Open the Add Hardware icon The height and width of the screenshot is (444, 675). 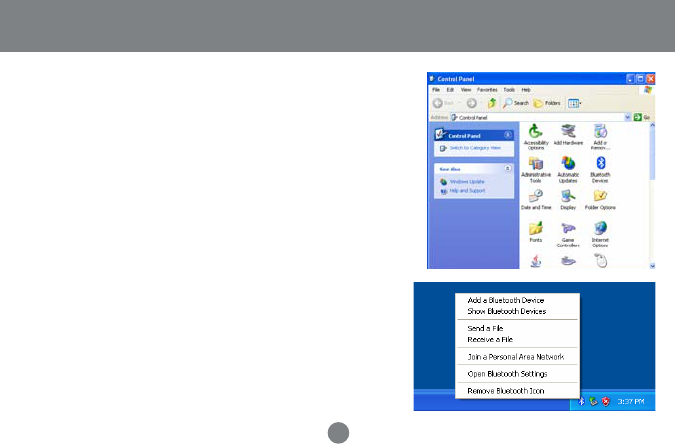click(x=568, y=135)
